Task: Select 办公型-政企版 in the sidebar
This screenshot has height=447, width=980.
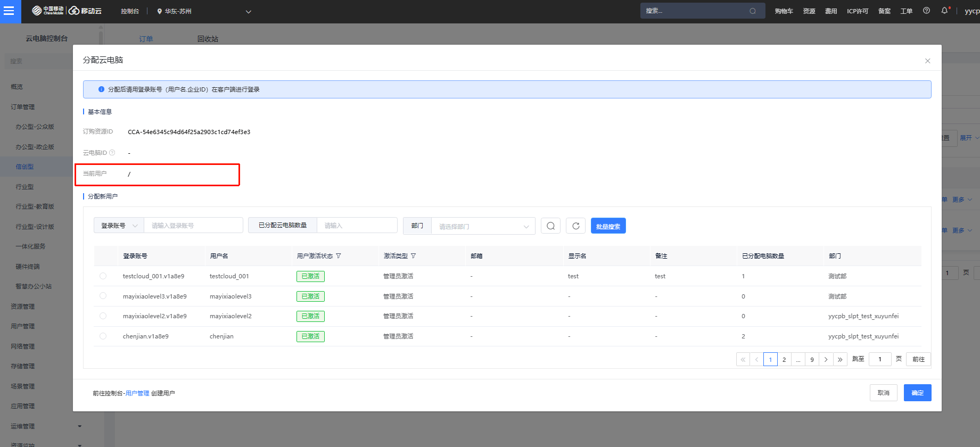Action: [35, 147]
